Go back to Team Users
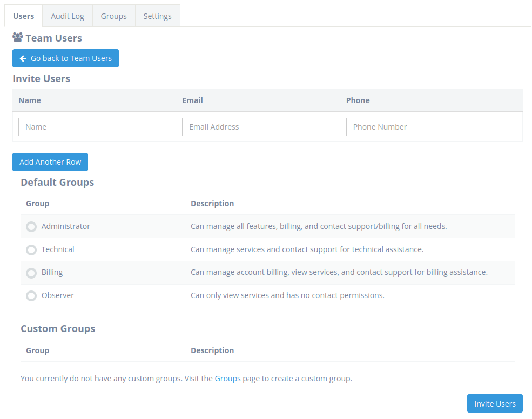 (x=65, y=58)
